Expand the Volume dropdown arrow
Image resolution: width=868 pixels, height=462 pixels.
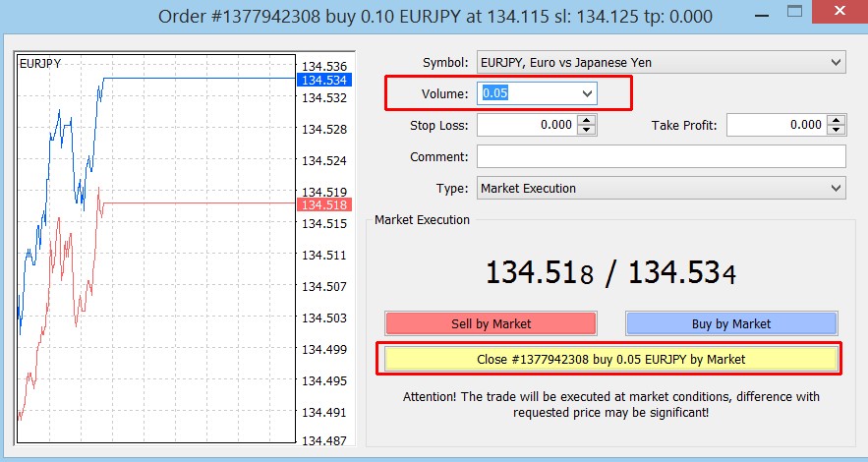click(x=587, y=93)
